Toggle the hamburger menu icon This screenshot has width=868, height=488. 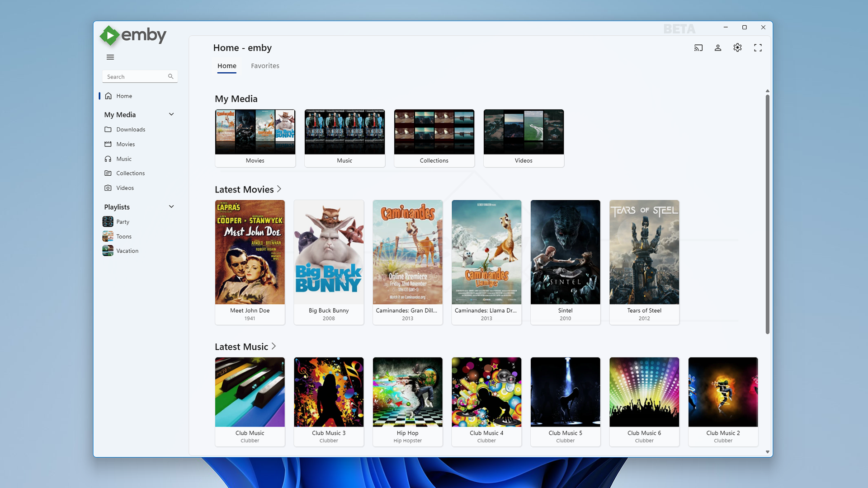coord(110,57)
